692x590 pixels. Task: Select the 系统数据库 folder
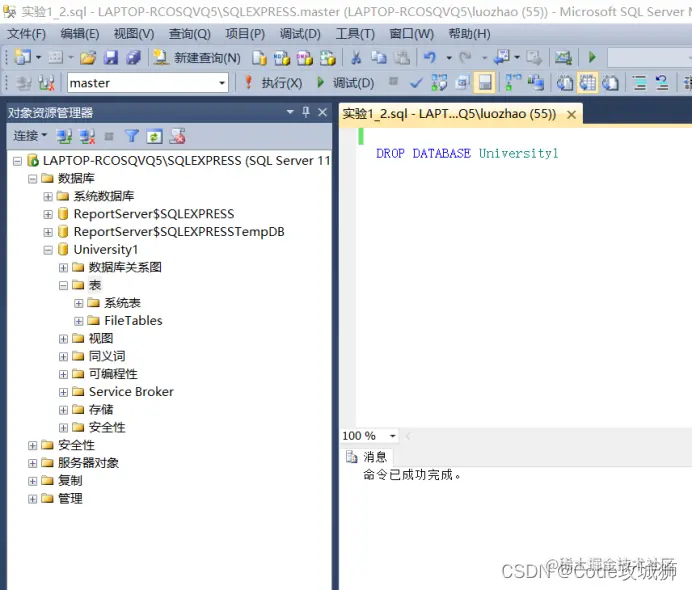click(x=104, y=196)
